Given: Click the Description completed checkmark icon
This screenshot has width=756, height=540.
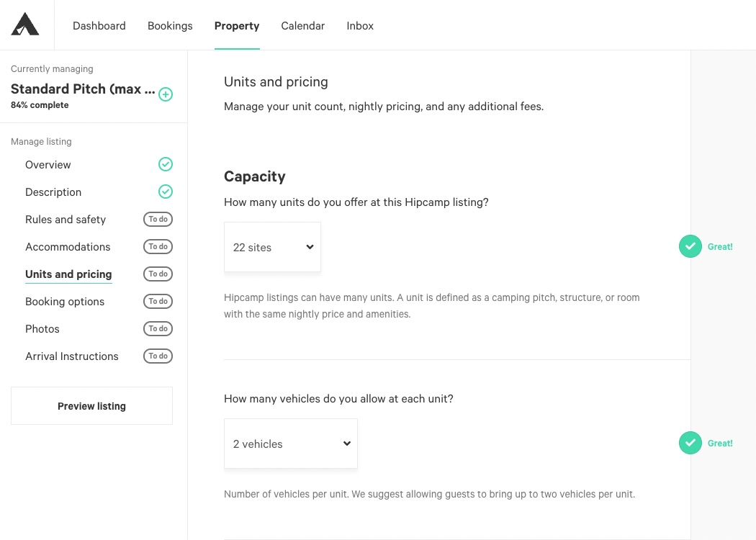Looking at the screenshot, I should (x=166, y=192).
